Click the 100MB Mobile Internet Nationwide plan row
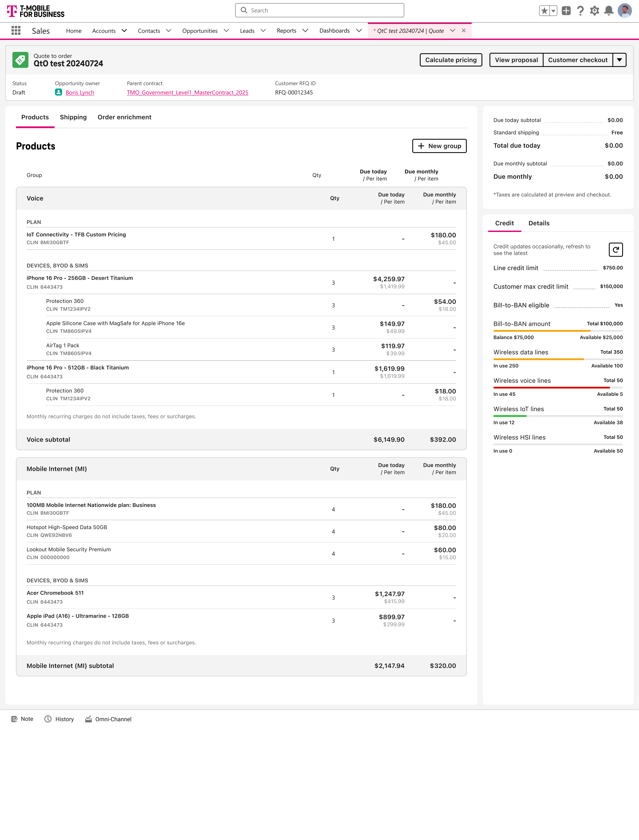This screenshot has height=840, width=639. (241, 509)
